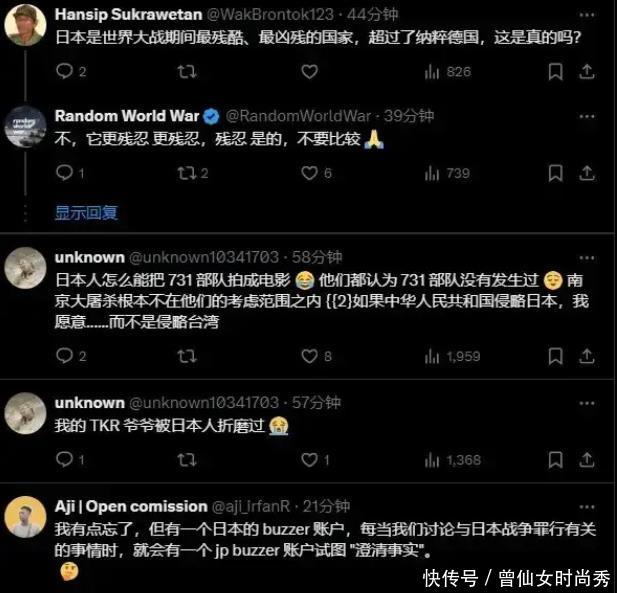This screenshot has width=617, height=593.
Task: Like the Hansip Sukrawetan tweet
Action: pos(309,72)
